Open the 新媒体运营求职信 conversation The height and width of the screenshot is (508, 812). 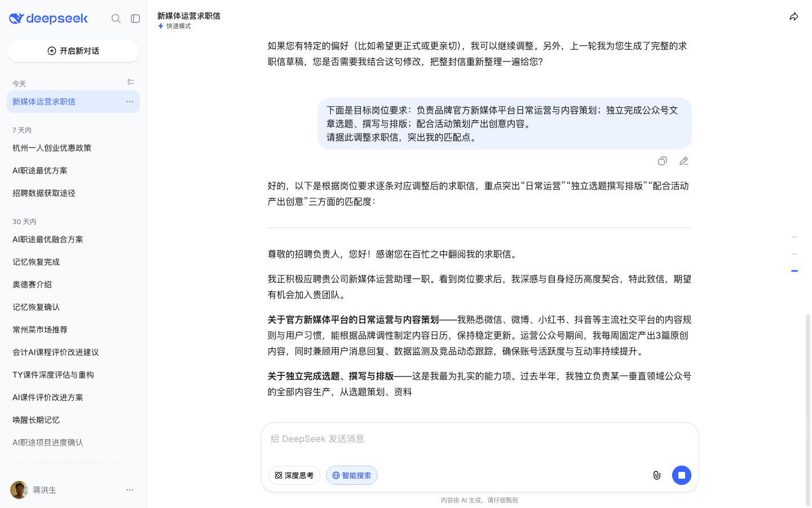click(73, 102)
